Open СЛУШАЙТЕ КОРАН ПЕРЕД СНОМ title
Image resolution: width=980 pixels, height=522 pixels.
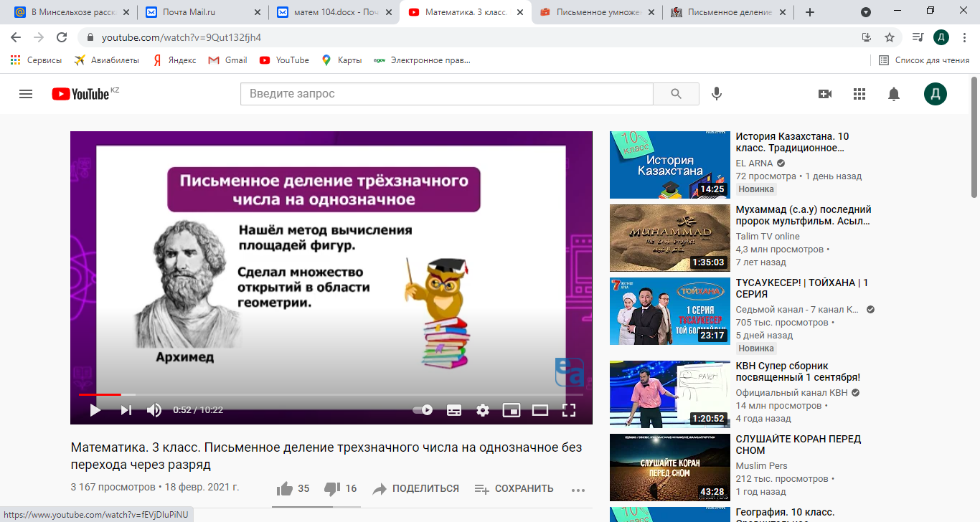click(798, 445)
